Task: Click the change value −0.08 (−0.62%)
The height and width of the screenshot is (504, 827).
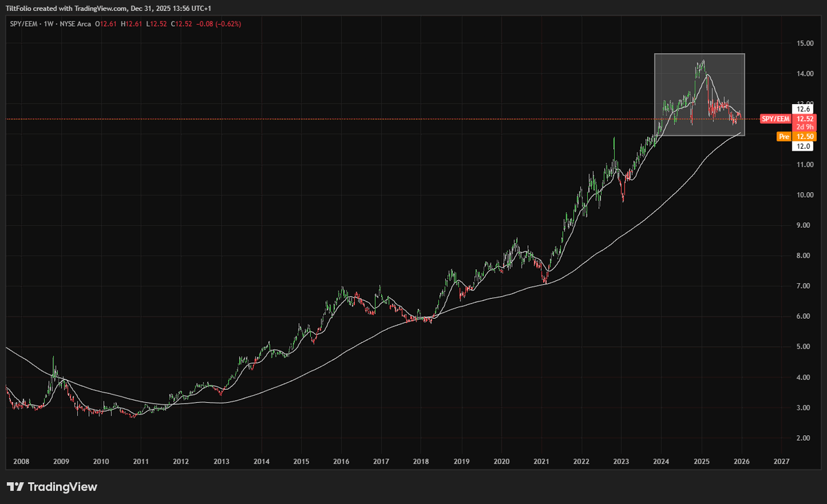Action: point(219,23)
